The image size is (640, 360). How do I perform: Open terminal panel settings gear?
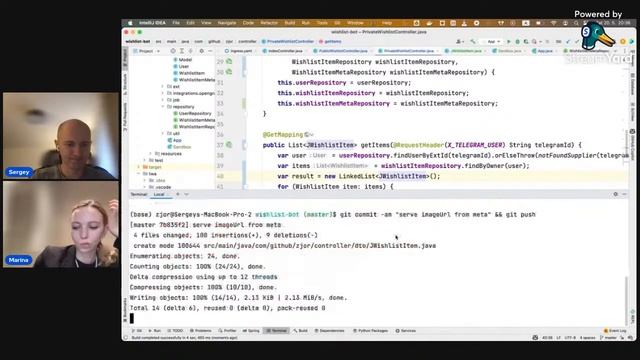pyautogui.click(x=616, y=194)
